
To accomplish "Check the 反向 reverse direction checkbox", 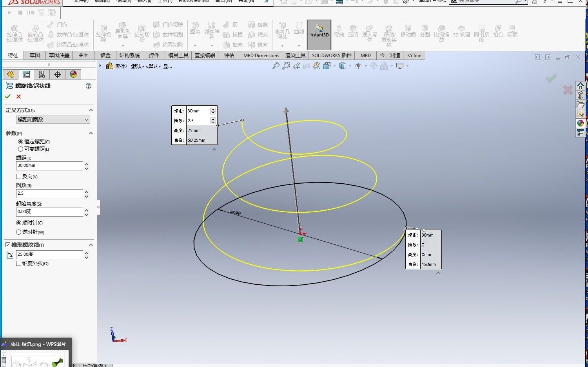I will click(18, 176).
